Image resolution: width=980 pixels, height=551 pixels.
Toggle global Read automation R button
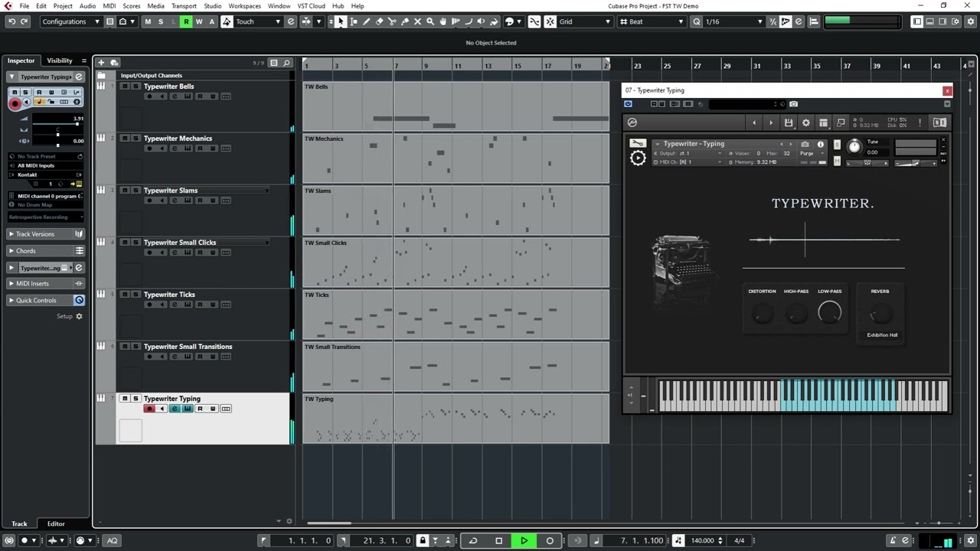[x=186, y=21]
